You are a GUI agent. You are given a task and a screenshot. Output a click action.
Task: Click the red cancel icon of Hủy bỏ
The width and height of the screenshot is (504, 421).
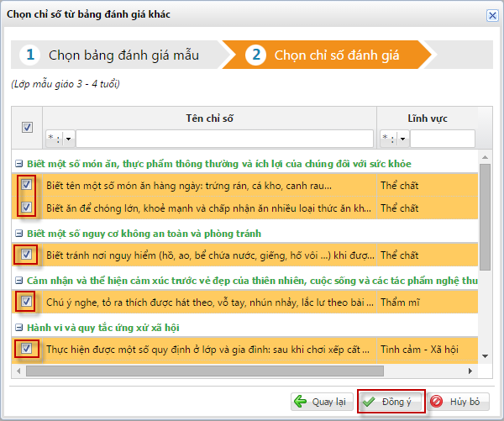point(437,402)
